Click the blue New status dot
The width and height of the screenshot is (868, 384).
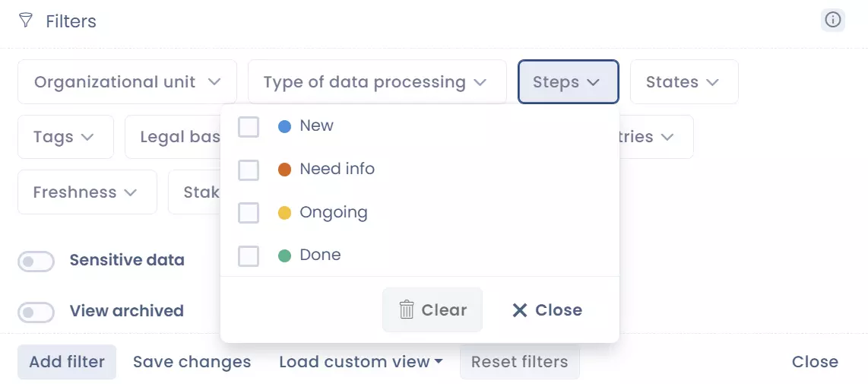coord(285,126)
